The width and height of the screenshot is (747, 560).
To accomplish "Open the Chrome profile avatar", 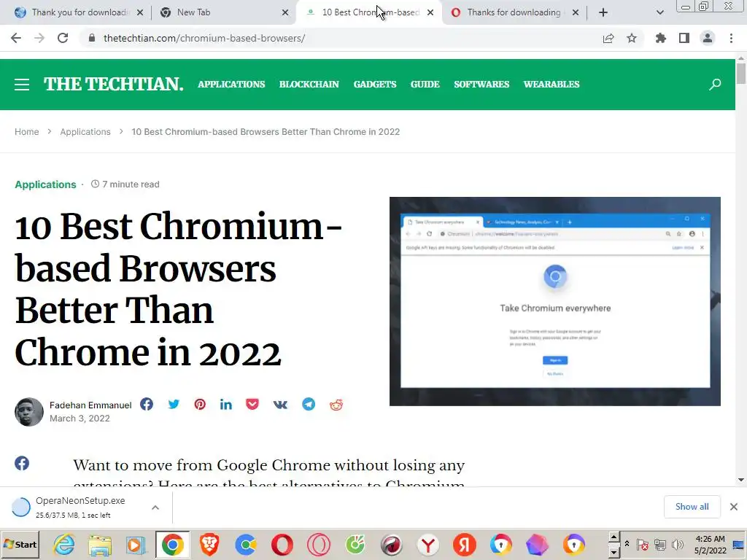I will pos(708,38).
